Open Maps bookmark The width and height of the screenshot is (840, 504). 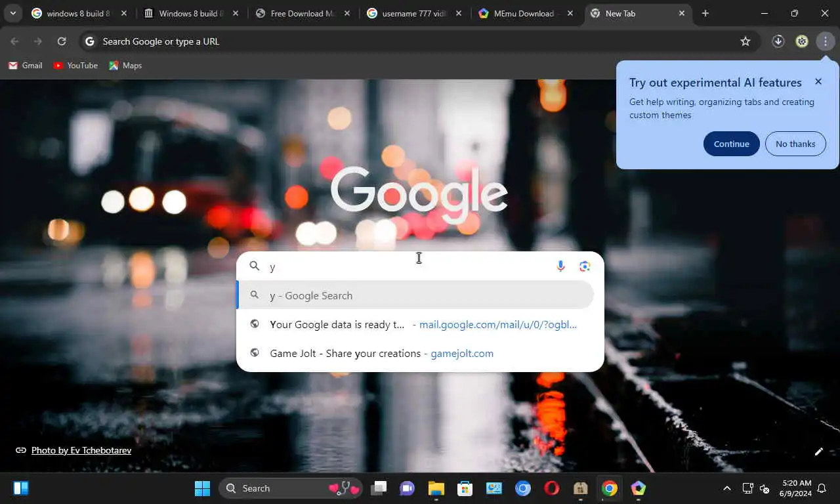point(125,66)
